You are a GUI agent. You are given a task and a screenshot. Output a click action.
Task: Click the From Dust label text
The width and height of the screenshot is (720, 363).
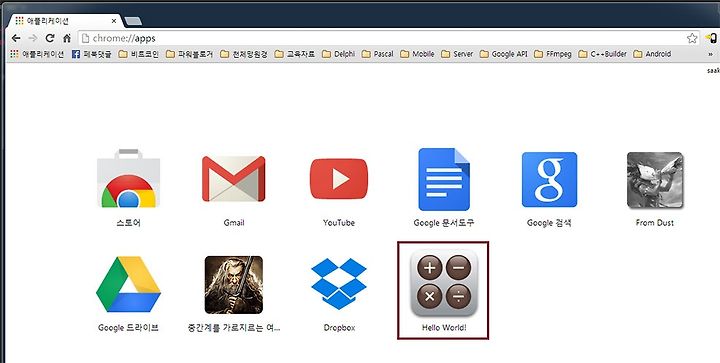click(655, 223)
